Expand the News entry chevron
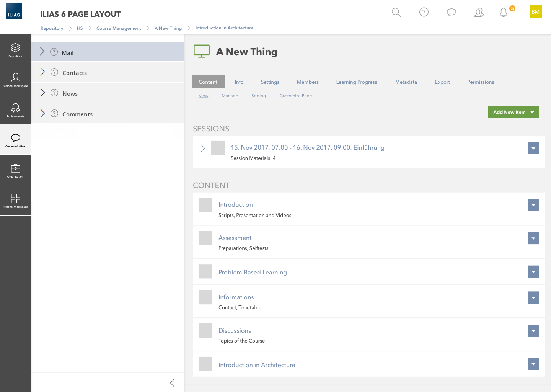This screenshot has height=392, width=551. [x=42, y=93]
